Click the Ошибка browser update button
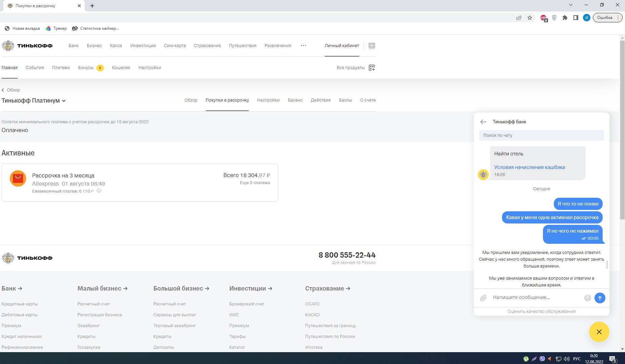Viewport: 625px width, 364px height. 607,18
